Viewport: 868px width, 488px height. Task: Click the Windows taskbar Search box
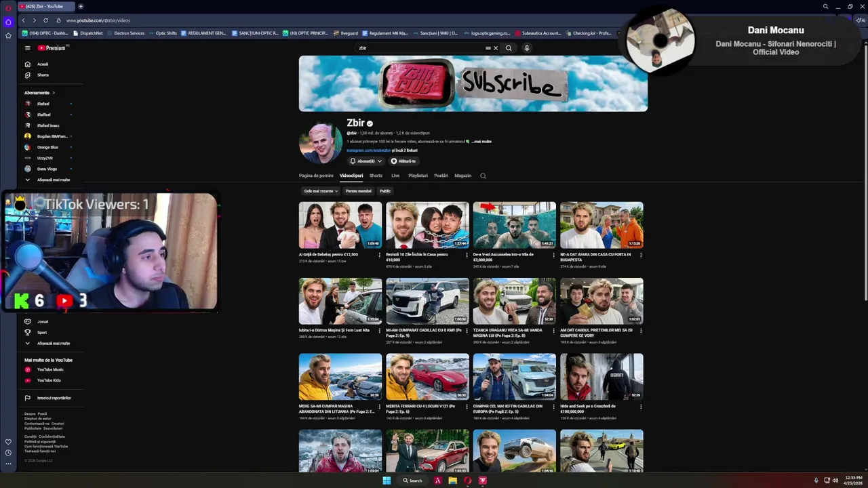pos(412,481)
